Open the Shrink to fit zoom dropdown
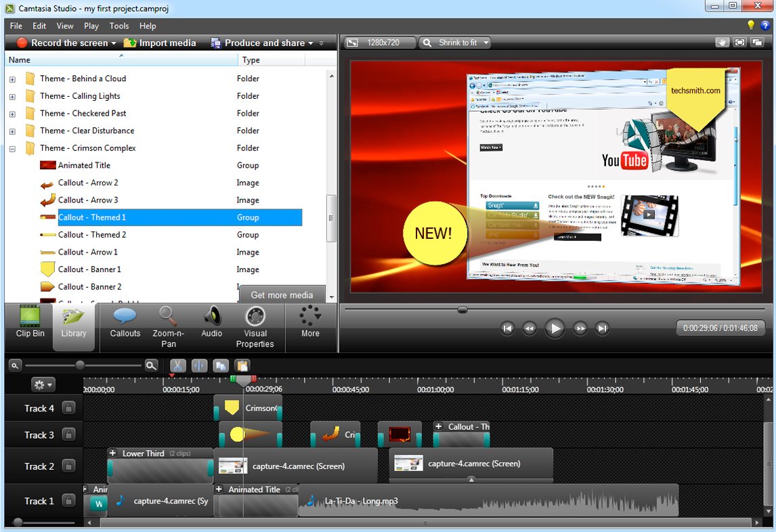 tap(455, 43)
